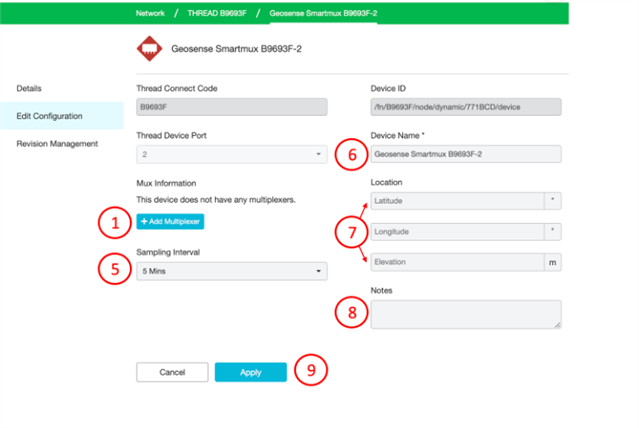Viewport: 639px width, 428px height.
Task: Select Geosense Smartmux B9693F-2 breadcrumb
Action: point(323,13)
